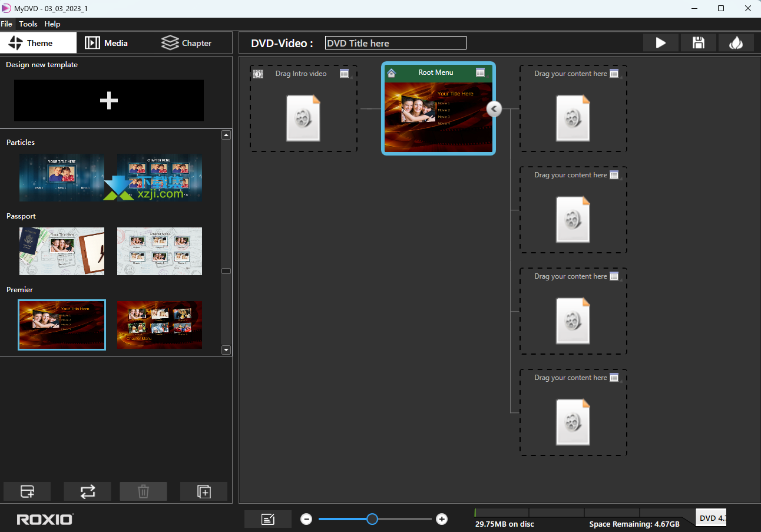Open the File menu
Viewport: 761px width, 532px height.
click(6, 24)
